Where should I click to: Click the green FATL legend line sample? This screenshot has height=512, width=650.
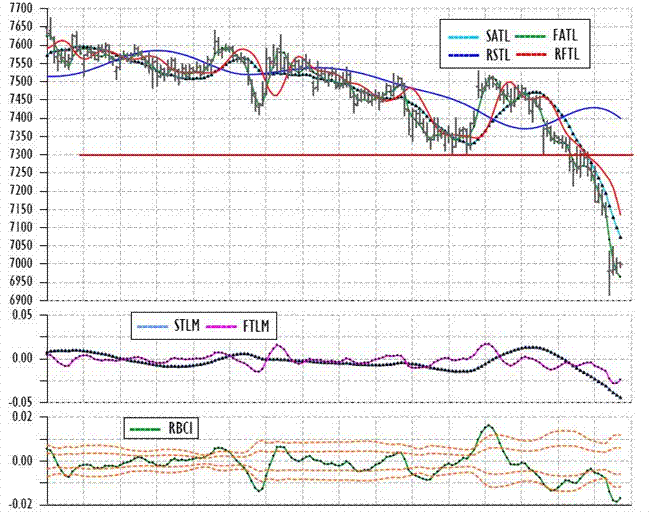point(531,36)
